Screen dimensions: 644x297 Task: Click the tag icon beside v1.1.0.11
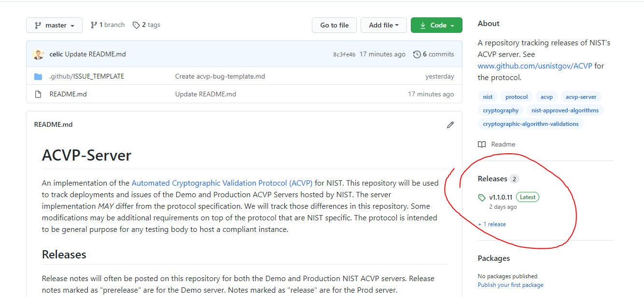click(481, 197)
